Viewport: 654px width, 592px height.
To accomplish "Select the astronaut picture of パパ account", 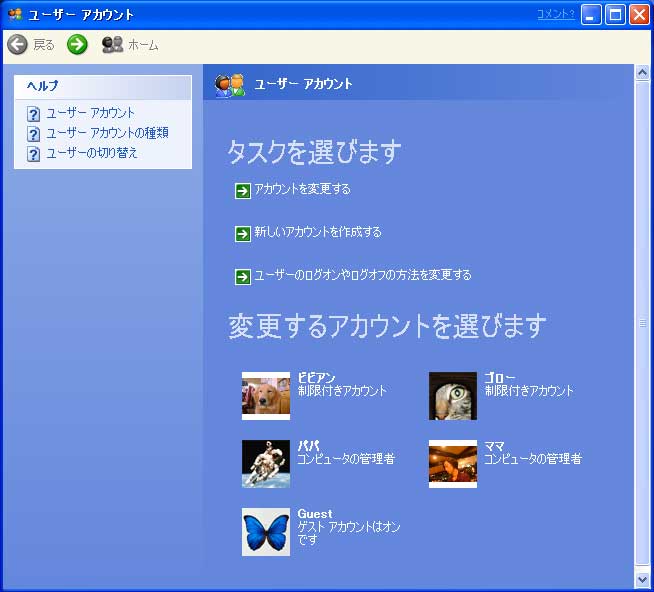I will pos(266,464).
